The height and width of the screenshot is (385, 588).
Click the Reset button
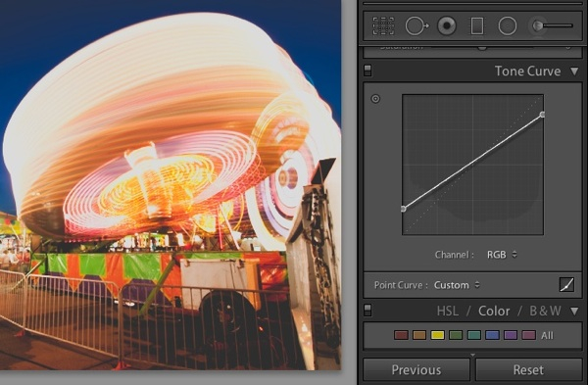coord(528,369)
